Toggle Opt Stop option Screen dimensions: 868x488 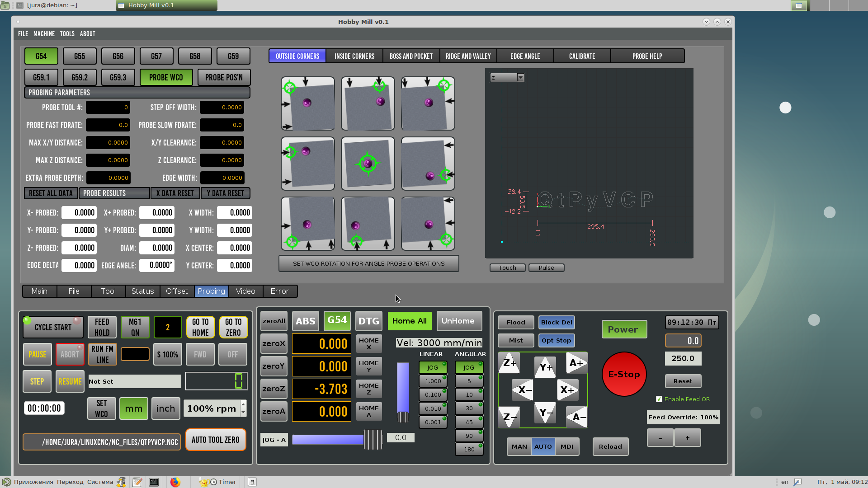point(557,340)
